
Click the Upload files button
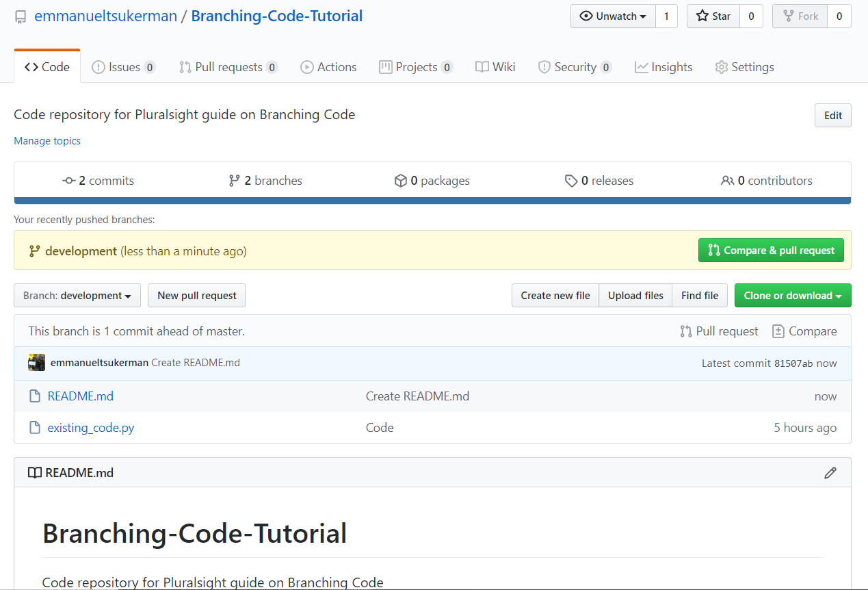[635, 296]
